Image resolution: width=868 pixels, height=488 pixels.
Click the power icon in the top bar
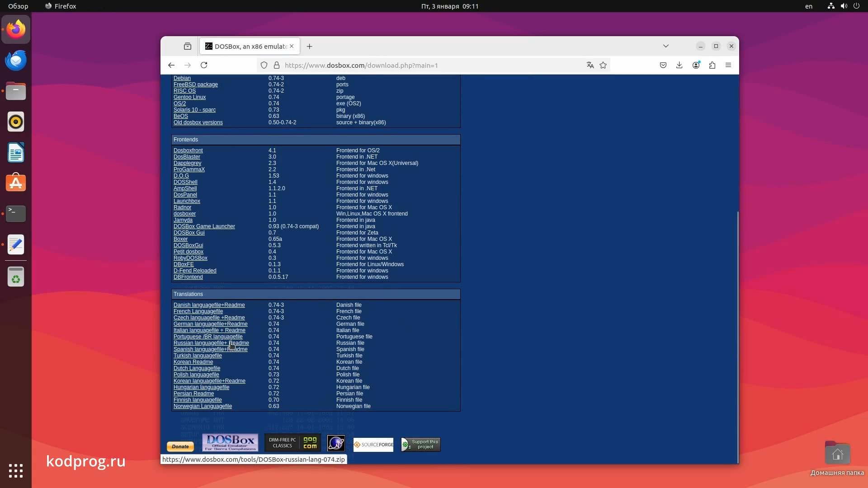[856, 6]
